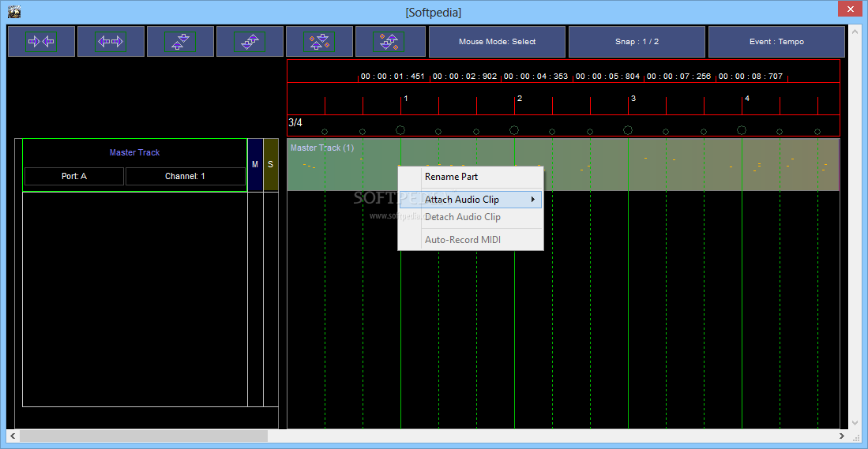Click the time label 00 : 00 : 05 : 804

pos(608,77)
